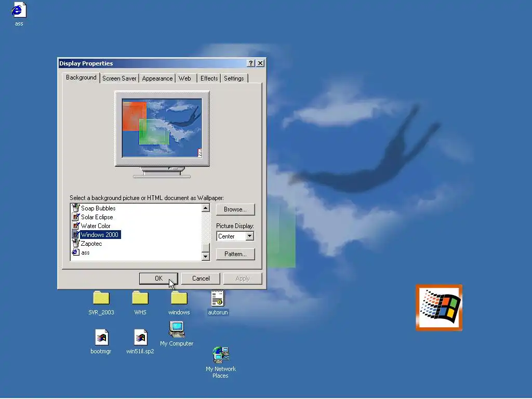
Task: Select 'Water Color' in wallpaper list
Action: tap(96, 225)
